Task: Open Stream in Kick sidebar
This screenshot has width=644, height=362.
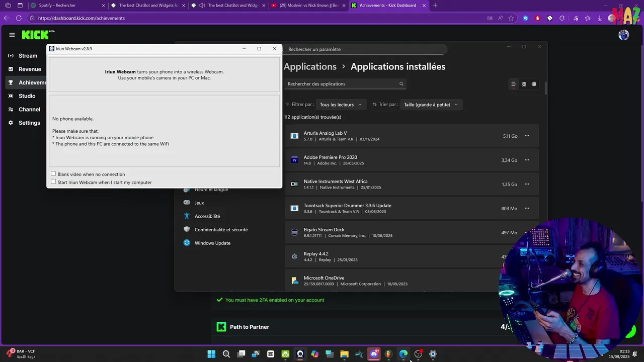Action: point(28,56)
